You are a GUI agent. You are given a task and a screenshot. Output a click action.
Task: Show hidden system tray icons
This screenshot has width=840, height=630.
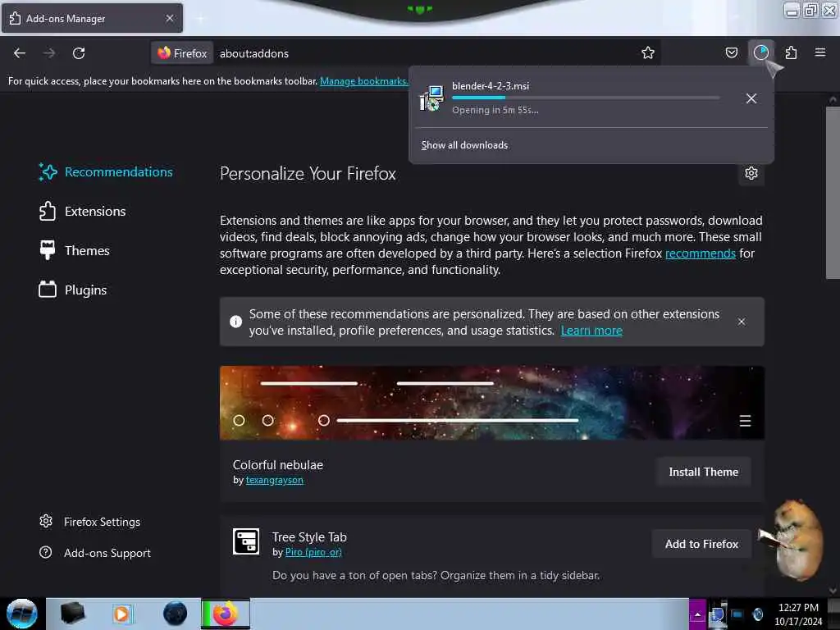697,614
